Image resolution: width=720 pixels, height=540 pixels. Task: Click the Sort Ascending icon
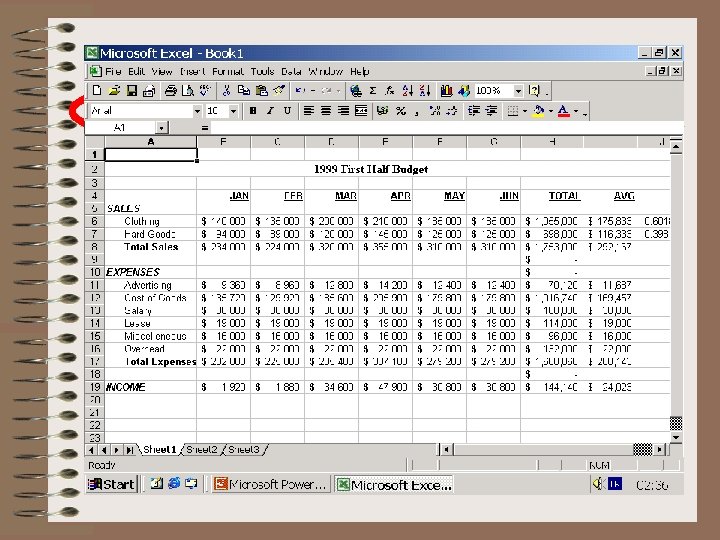click(407, 90)
